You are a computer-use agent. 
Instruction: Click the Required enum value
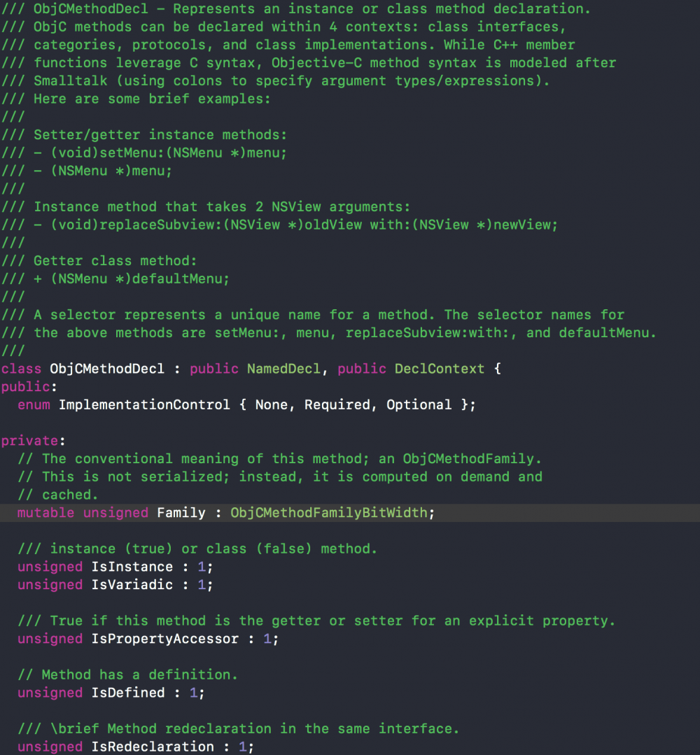tap(337, 405)
